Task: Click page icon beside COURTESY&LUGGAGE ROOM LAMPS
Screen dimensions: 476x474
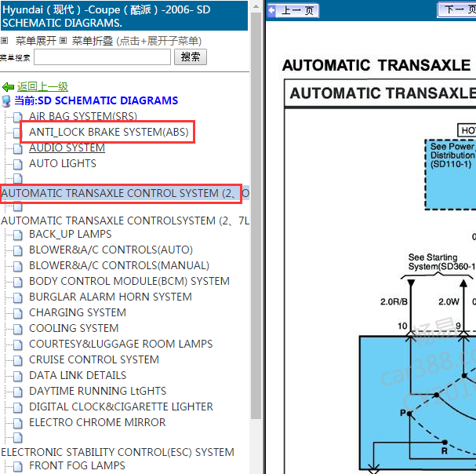Action: tap(17, 345)
